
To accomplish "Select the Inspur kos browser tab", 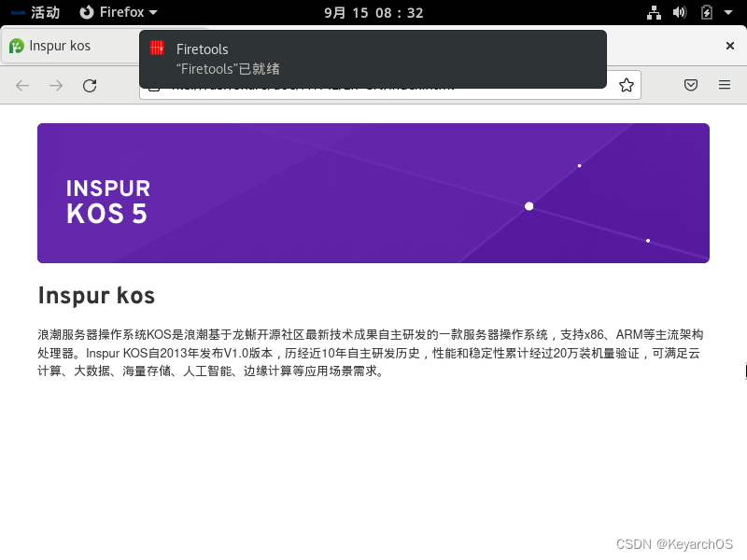I will 61,45.
